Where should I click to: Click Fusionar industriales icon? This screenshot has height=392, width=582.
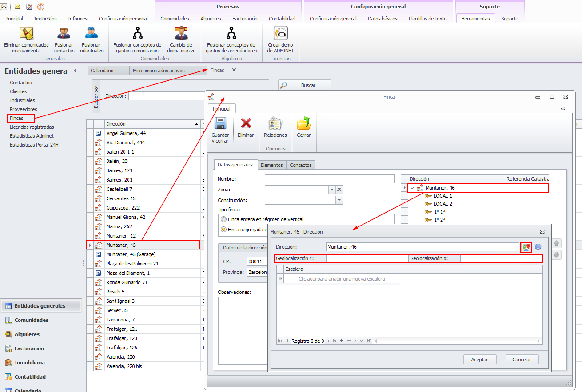[91, 34]
